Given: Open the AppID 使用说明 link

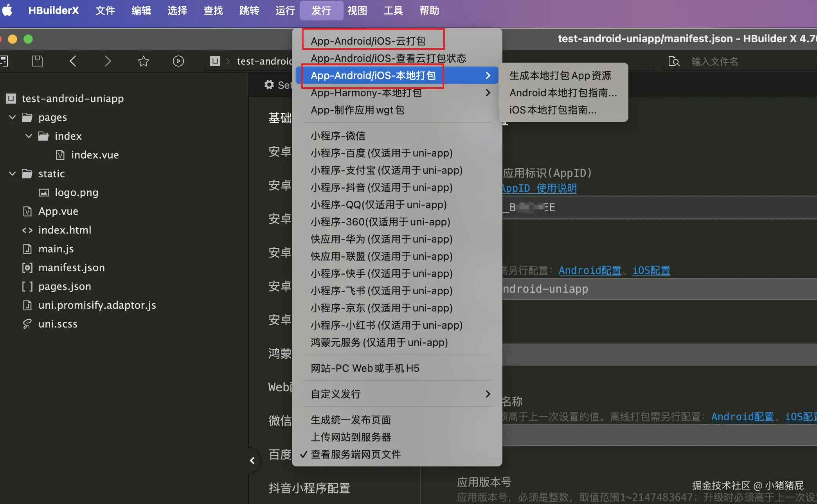Looking at the screenshot, I should 539,188.
